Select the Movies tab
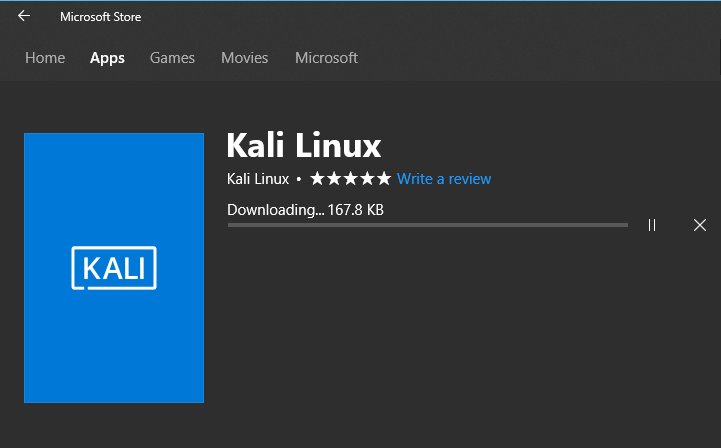 [245, 58]
